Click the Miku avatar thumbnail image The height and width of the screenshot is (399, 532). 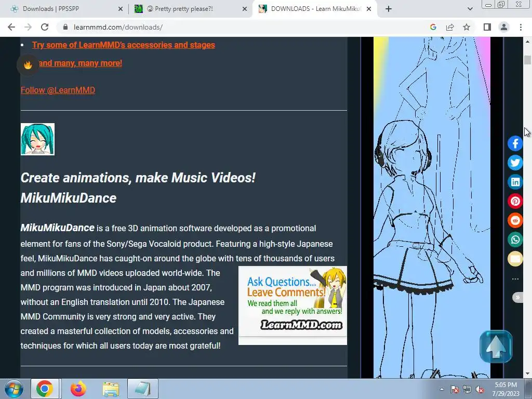point(37,139)
